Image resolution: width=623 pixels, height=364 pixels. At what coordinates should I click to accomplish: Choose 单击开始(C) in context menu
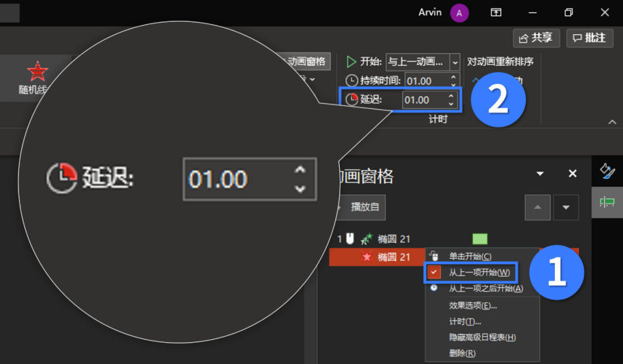[471, 256]
